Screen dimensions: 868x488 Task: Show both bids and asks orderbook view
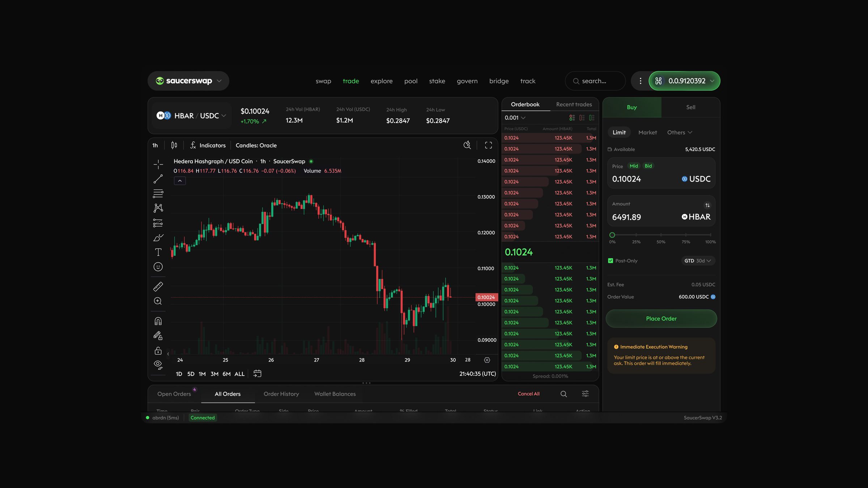[572, 118]
